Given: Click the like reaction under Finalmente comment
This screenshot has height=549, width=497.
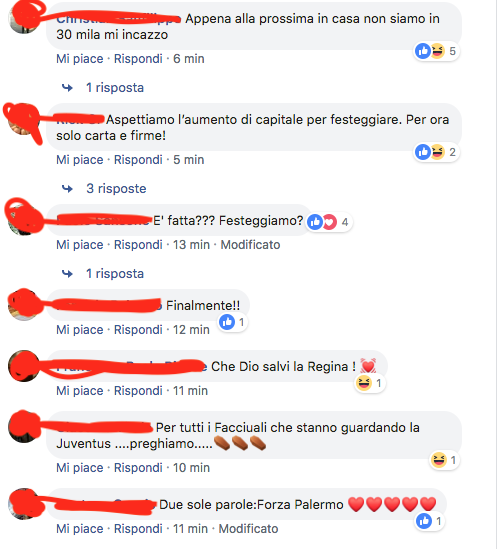Looking at the screenshot, I should 227,322.
